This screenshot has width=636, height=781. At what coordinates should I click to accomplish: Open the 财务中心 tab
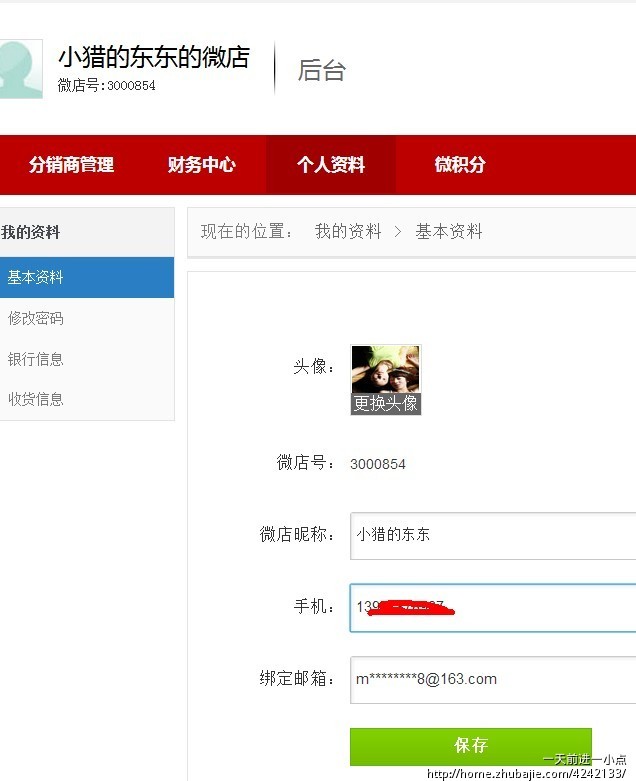[201, 165]
